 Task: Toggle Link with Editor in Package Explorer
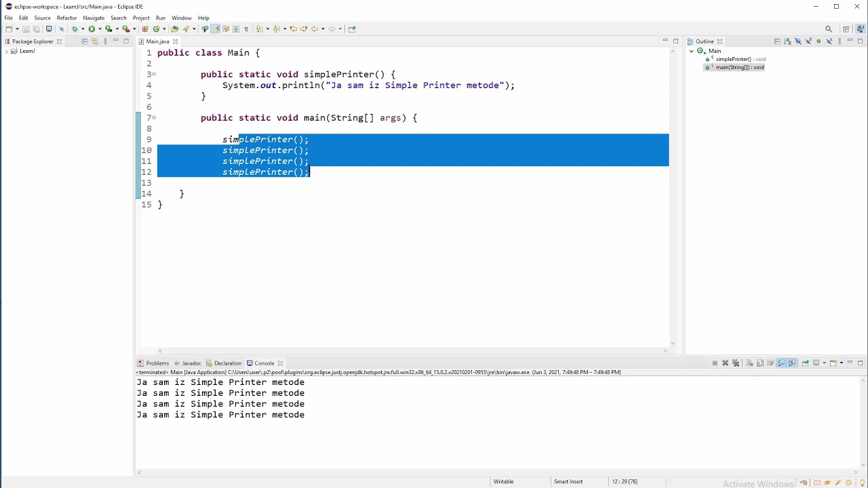pyautogui.click(x=94, y=41)
